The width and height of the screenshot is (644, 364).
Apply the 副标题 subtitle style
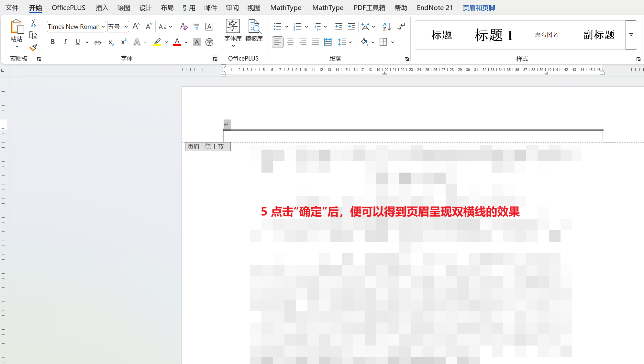598,35
